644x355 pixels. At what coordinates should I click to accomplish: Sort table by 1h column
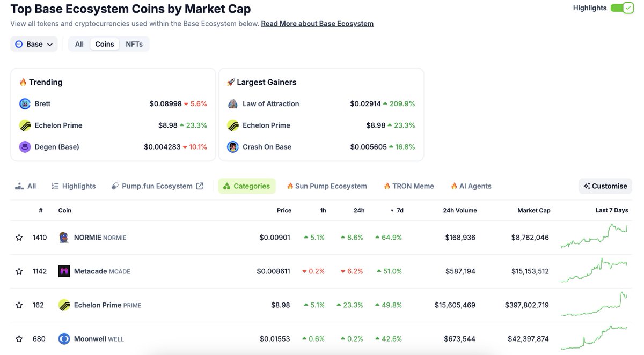[x=323, y=210]
